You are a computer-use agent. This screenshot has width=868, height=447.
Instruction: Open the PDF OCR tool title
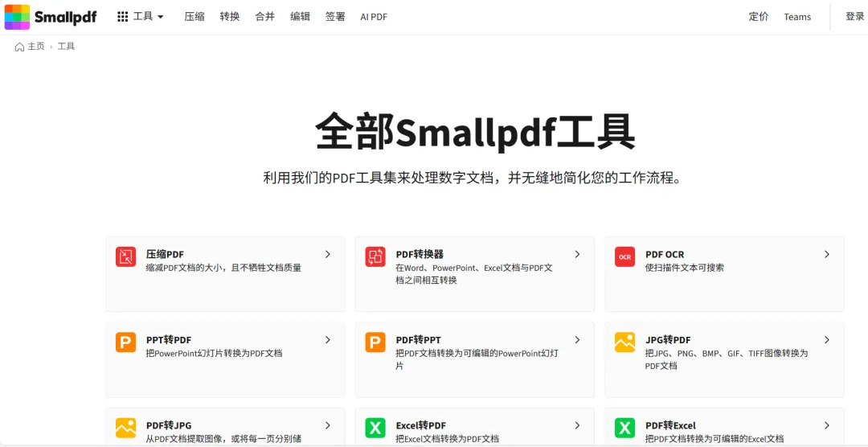click(665, 254)
